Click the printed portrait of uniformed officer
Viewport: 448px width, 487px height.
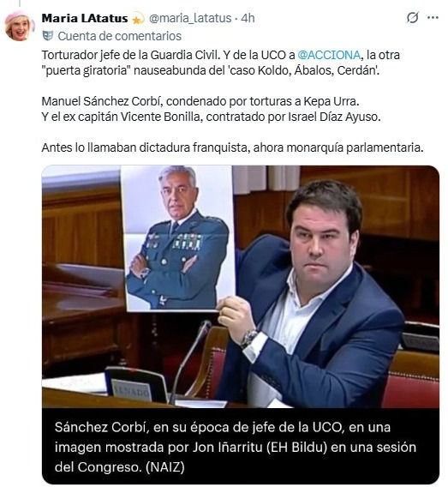[x=178, y=237]
